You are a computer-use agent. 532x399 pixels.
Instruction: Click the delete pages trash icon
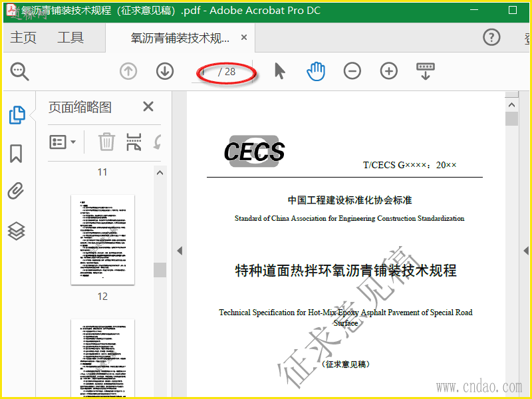(x=107, y=142)
